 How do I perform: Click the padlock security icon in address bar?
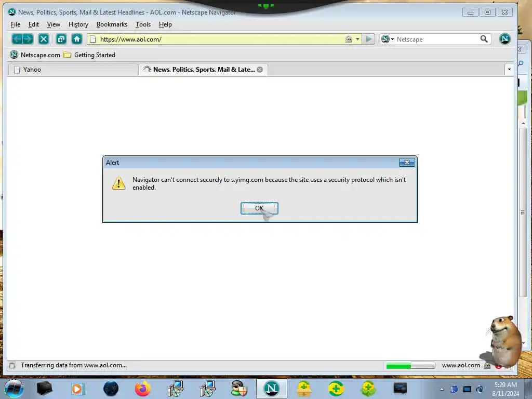point(349,39)
